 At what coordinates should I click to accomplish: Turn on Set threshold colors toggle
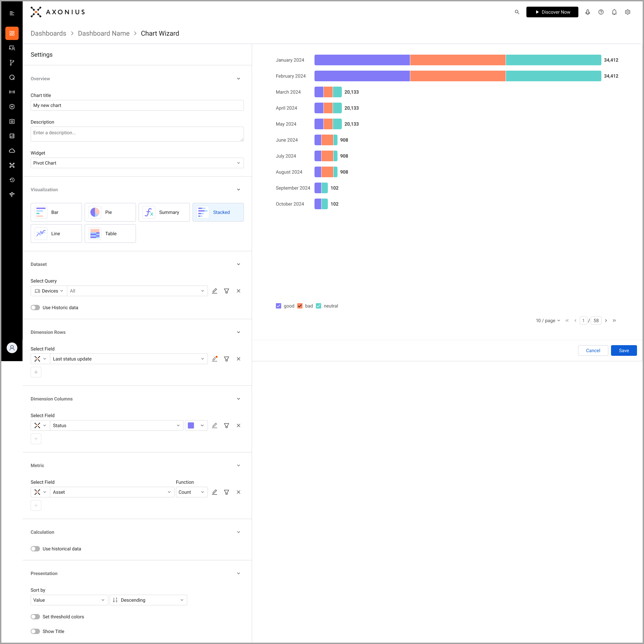(35, 617)
